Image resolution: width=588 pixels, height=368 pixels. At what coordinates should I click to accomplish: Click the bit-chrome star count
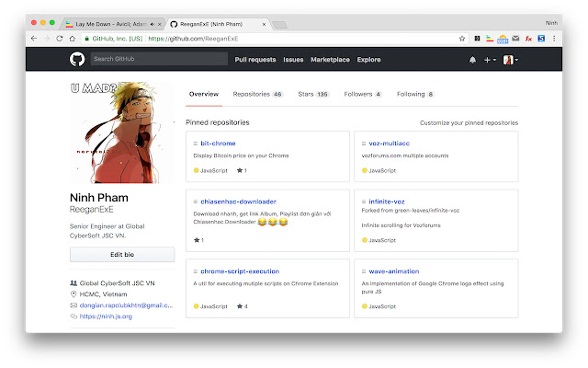pyautogui.click(x=242, y=170)
